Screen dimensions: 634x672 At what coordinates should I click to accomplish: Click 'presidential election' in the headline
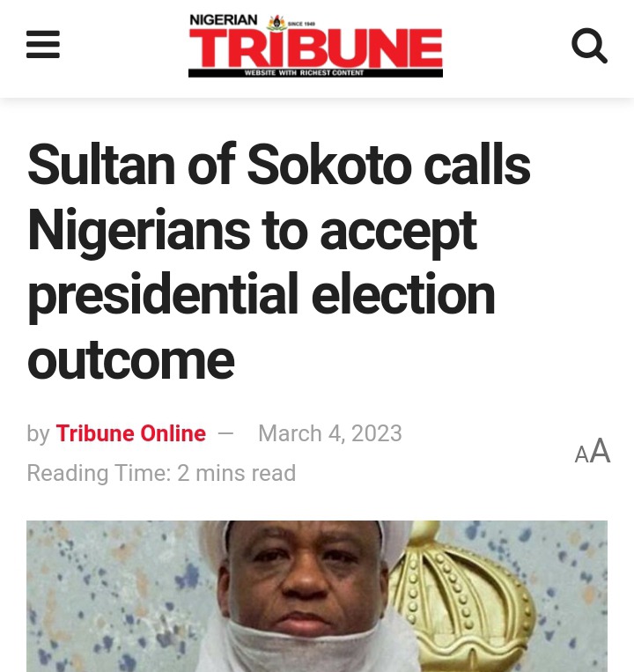click(x=261, y=295)
